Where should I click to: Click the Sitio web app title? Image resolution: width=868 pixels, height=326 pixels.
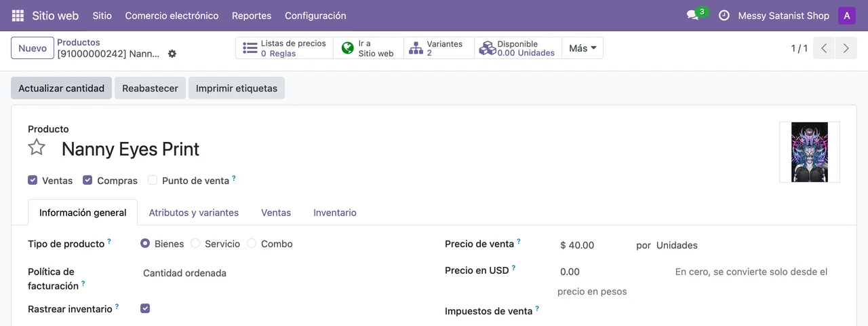[56, 16]
